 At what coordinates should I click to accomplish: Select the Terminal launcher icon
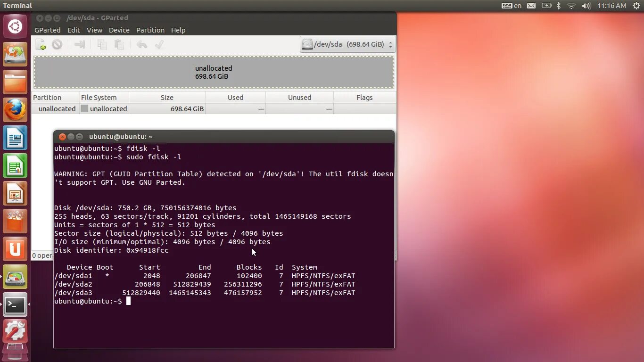coord(15,305)
